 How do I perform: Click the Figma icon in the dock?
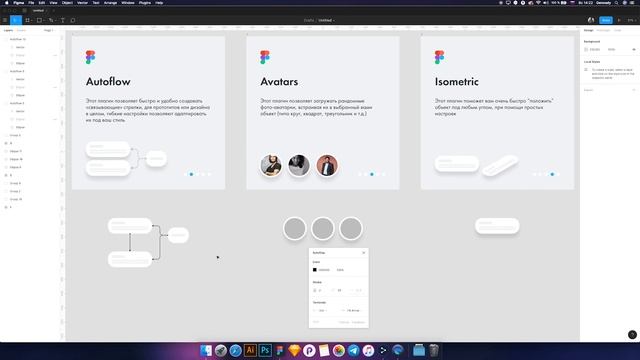click(x=280, y=350)
